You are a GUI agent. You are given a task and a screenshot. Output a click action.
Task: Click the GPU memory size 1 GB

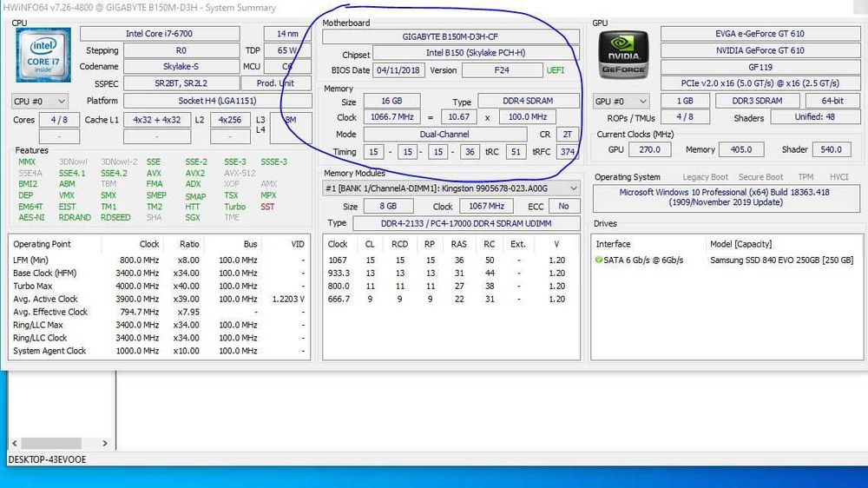coord(685,101)
